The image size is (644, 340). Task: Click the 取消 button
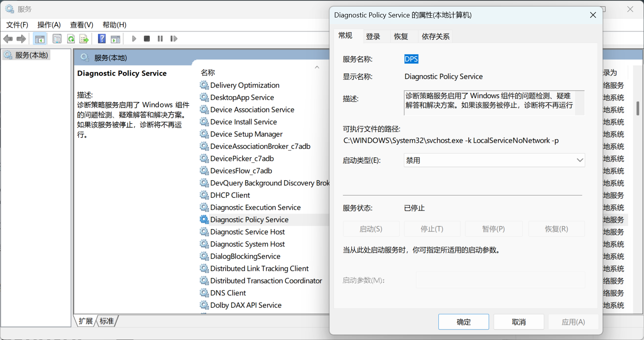519,322
